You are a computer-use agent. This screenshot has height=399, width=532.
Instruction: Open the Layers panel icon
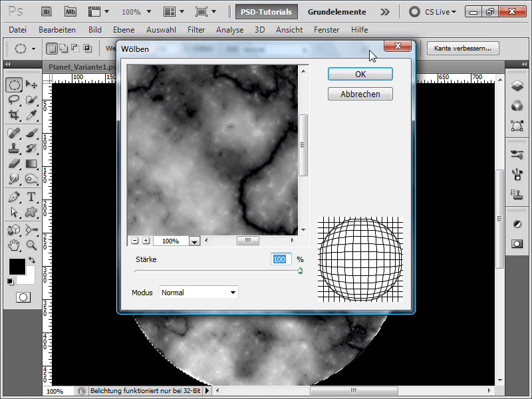pos(517,86)
